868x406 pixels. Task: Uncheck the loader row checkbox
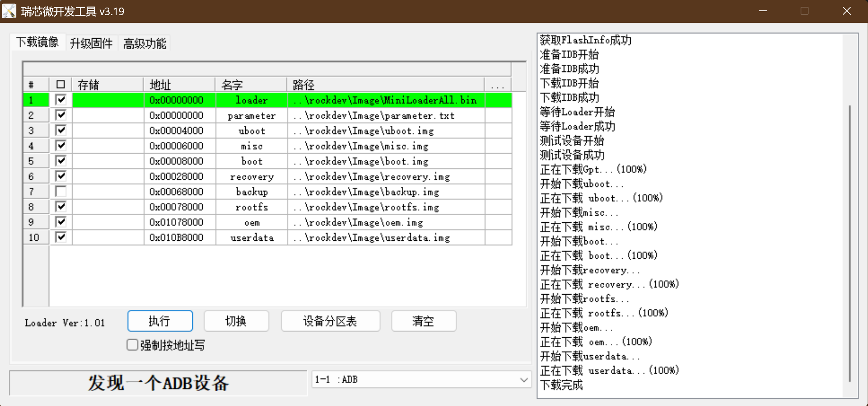coord(61,100)
